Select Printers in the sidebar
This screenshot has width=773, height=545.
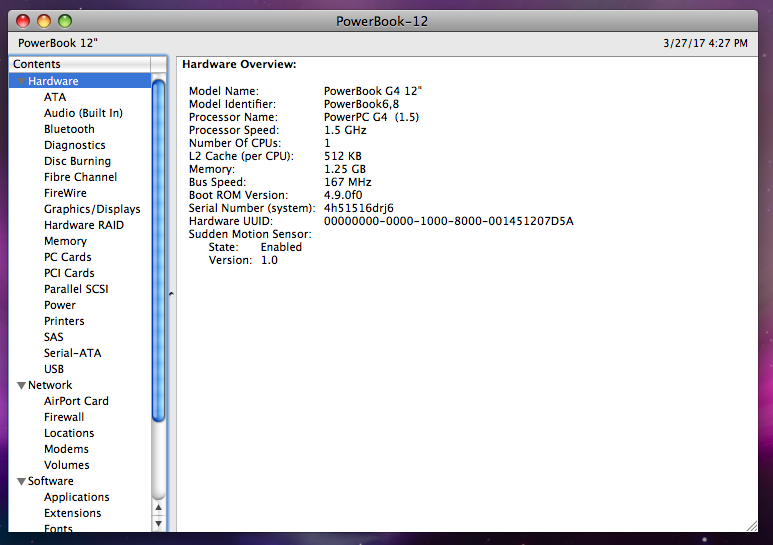click(x=64, y=321)
